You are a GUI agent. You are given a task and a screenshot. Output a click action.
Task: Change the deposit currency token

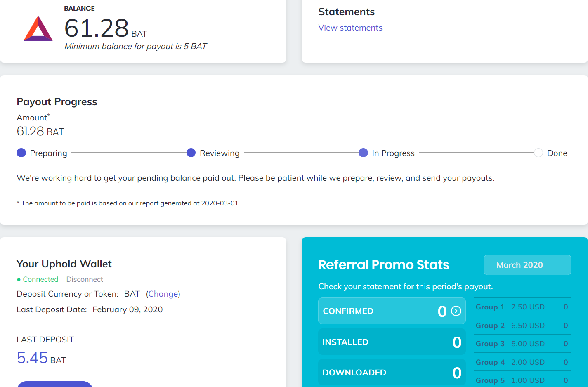click(x=163, y=294)
